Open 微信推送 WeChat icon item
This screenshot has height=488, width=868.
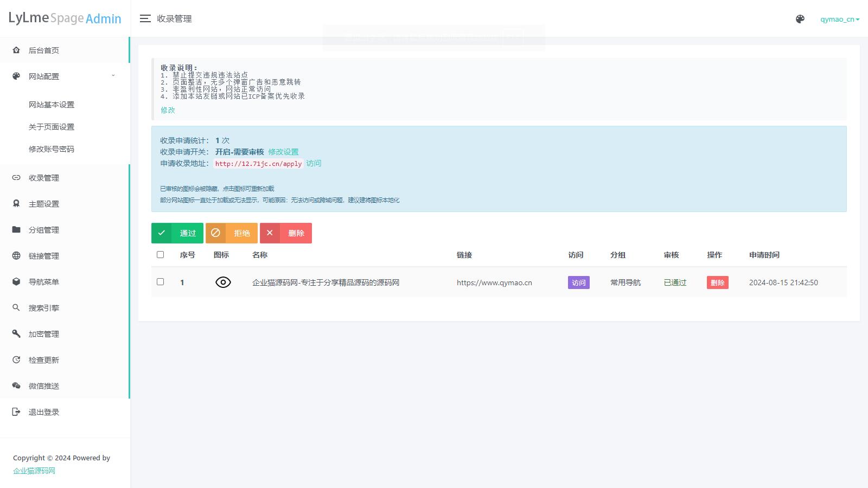point(44,386)
